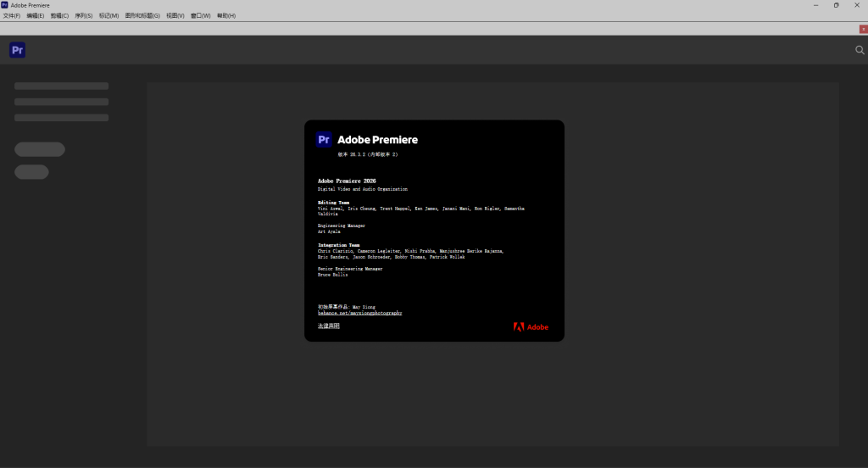Click the "Digital Video and Audio Organization" line
868x468 pixels.
point(363,189)
